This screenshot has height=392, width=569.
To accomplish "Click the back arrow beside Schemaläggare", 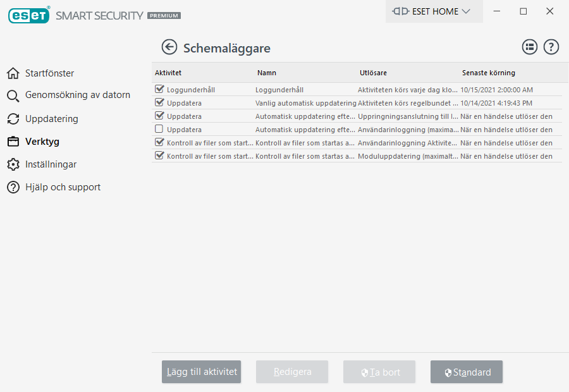I will [x=169, y=47].
